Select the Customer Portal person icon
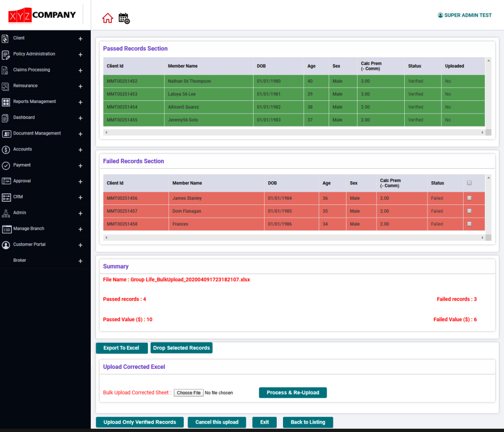504x432 pixels. [6, 245]
